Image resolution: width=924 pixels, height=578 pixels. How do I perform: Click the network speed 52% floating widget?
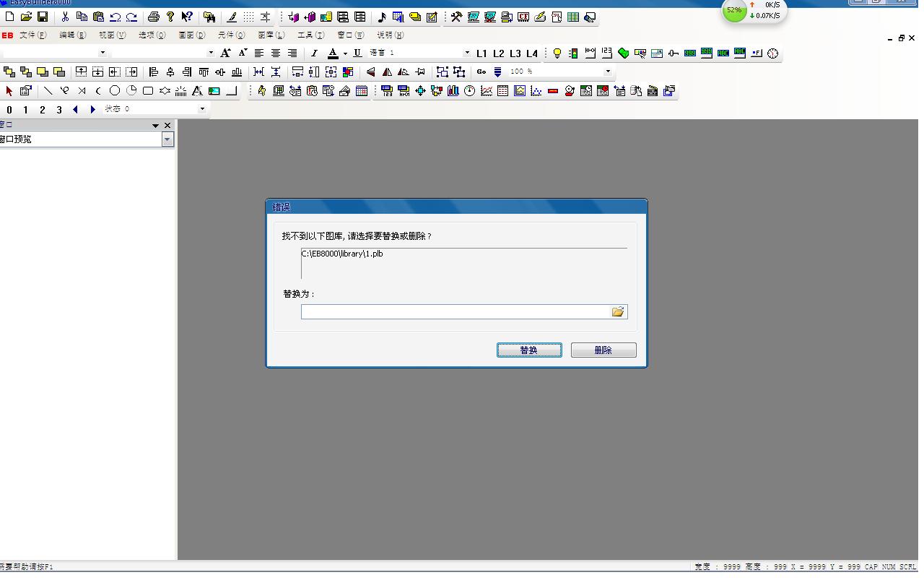[x=753, y=10]
